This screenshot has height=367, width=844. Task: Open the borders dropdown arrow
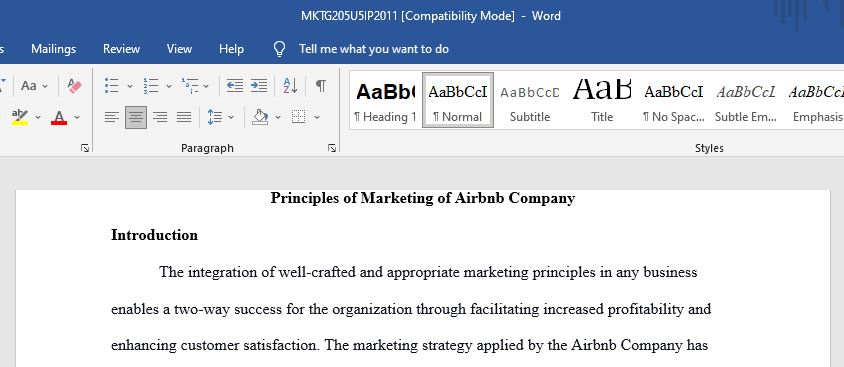point(316,117)
